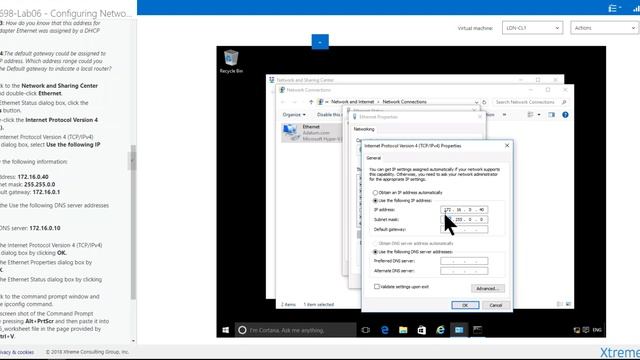Image resolution: width=640 pixels, height=360 pixels.
Task: Select the General tab in IPv4 Properties
Action: click(373, 158)
